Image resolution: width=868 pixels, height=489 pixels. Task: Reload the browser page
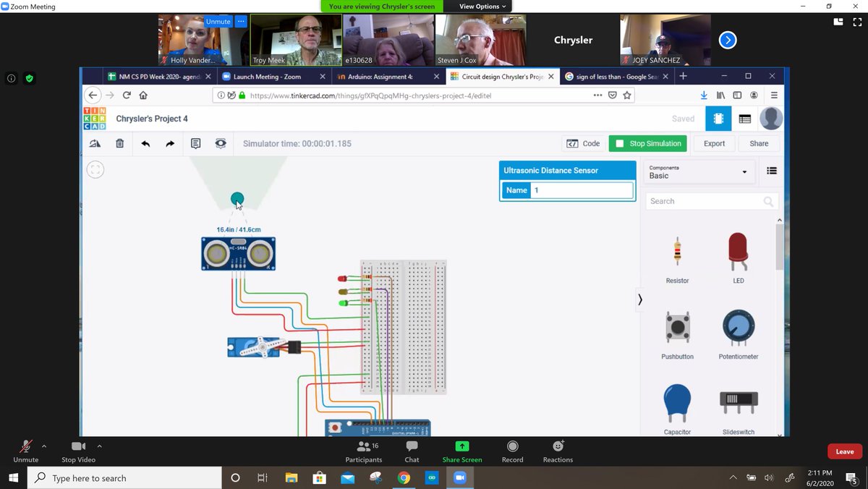click(127, 95)
